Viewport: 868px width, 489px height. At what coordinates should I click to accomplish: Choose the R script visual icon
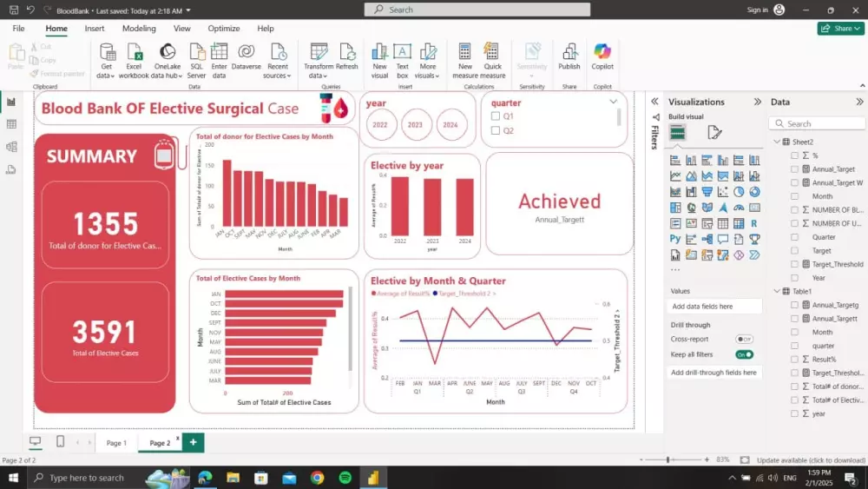(754, 223)
